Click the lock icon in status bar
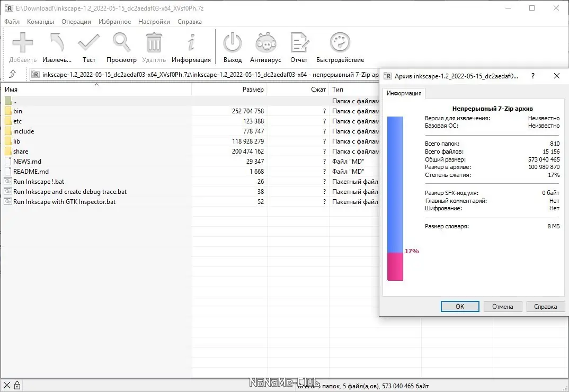 17,386
